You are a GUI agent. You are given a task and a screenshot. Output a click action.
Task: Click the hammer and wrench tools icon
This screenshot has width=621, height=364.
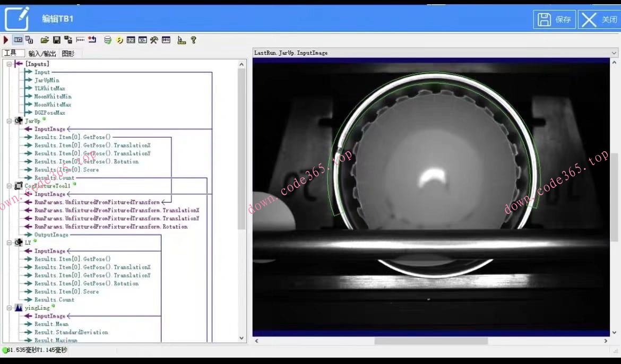(x=154, y=40)
